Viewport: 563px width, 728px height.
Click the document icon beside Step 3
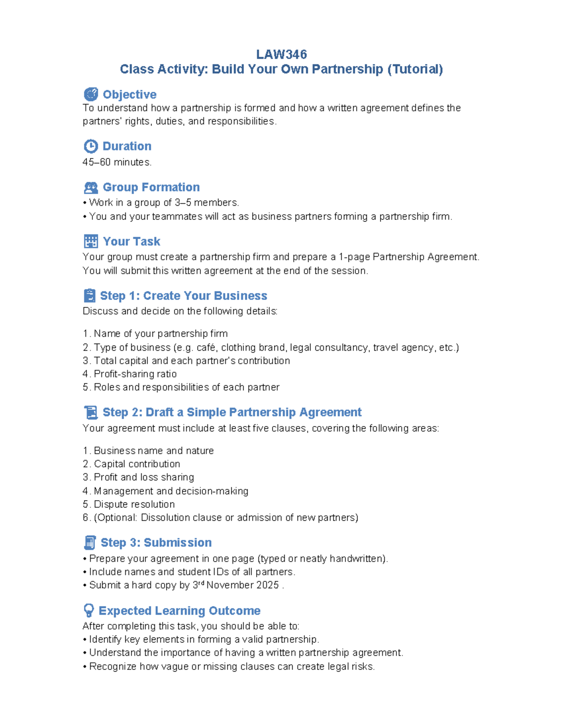90,542
